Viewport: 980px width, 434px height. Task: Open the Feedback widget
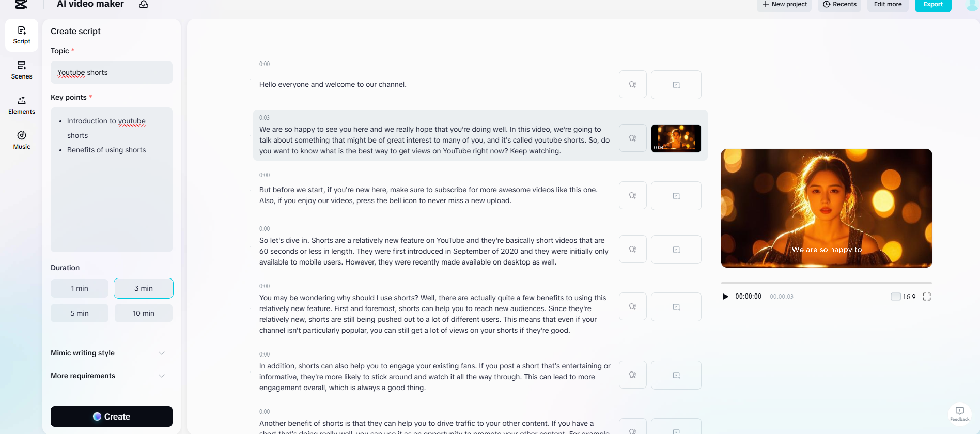[959, 413]
